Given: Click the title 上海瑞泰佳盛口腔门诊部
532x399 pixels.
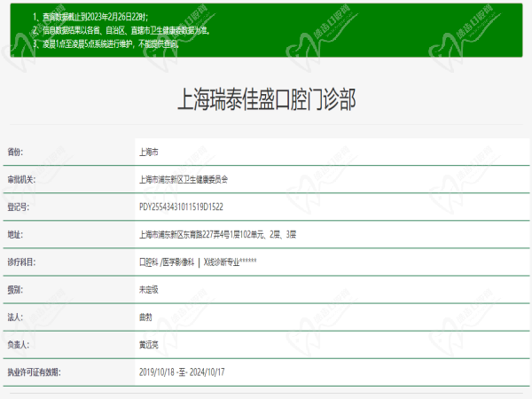Looking at the screenshot, I should (267, 98).
